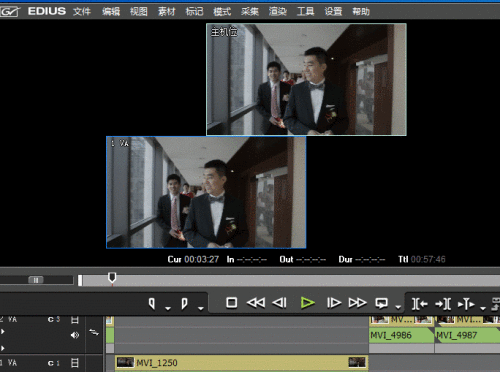Screen dimensions: 500x372
Task: Open dropdown next to play-around-current icon
Action: pos(483,308)
